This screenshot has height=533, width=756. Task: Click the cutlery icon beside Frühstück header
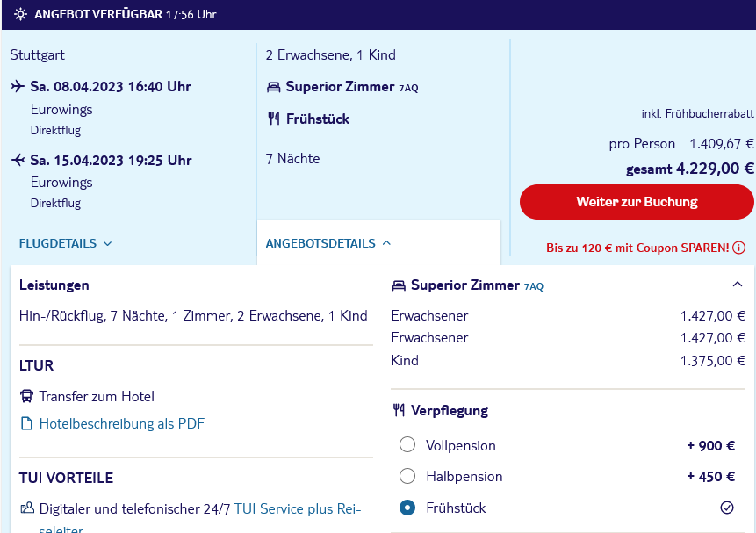pyautogui.click(x=273, y=119)
